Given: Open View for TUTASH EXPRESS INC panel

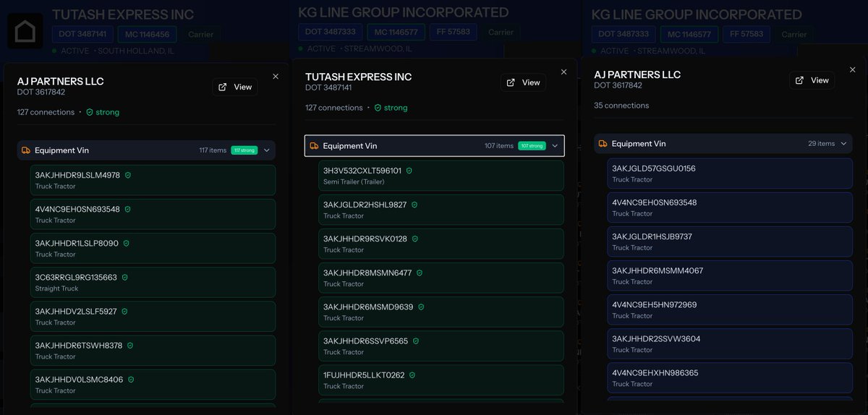Looking at the screenshot, I should coord(523,82).
